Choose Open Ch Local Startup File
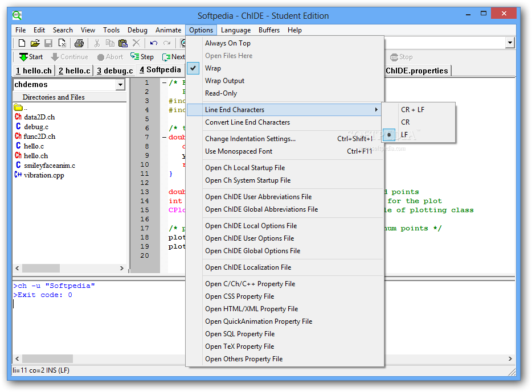Screen dimensions: 532x392 point(285,168)
